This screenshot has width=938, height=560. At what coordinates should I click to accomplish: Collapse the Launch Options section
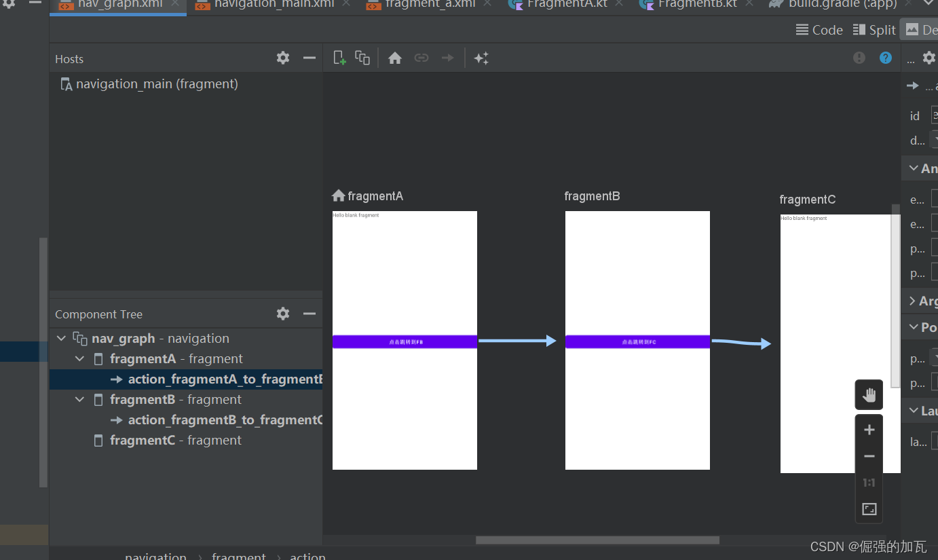coord(912,411)
